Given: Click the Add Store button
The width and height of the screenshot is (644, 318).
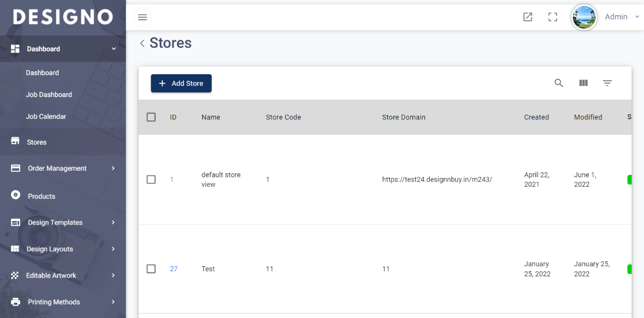Looking at the screenshot, I should 181,84.
